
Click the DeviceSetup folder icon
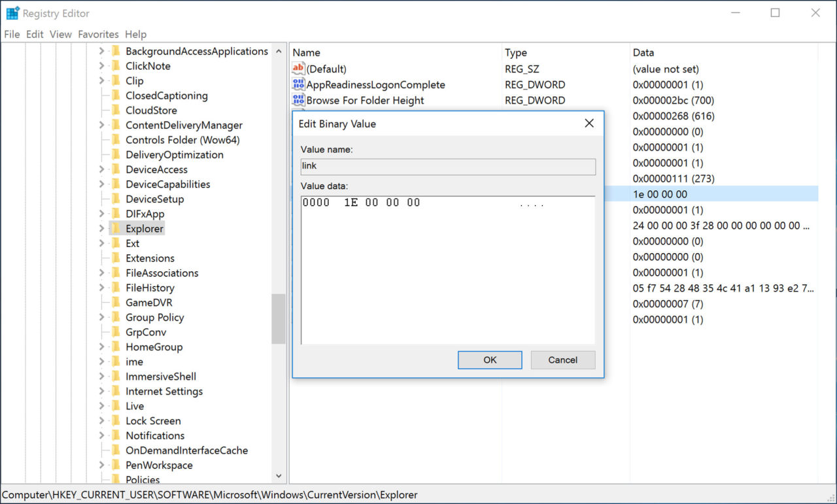point(116,199)
